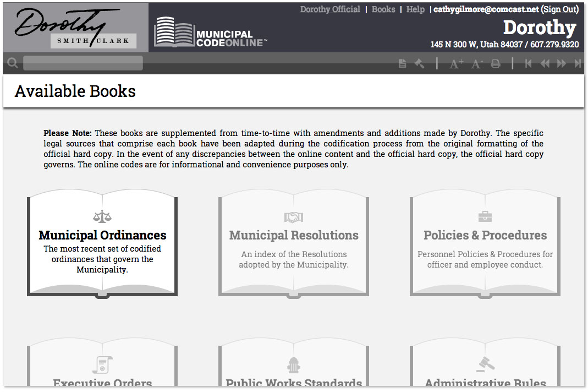This screenshot has width=588, height=392.
Task: Click the scales of justice icon
Action: 102,216
